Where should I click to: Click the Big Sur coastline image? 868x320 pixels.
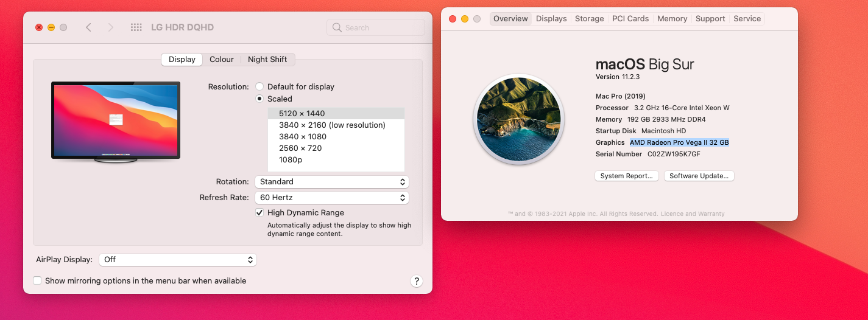(519, 119)
